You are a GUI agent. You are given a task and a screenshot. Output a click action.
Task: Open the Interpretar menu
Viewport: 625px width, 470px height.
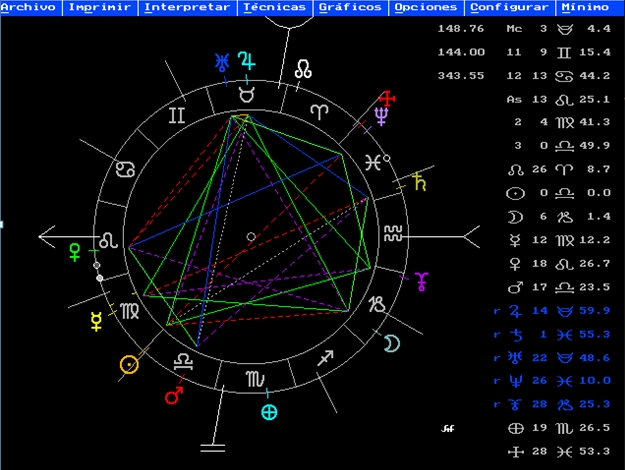pos(187,7)
